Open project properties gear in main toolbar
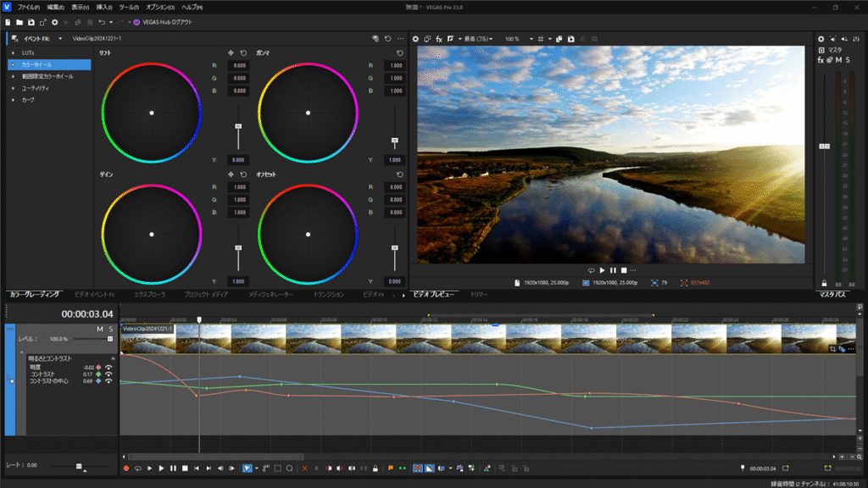This screenshot has height=488, width=868. (x=55, y=22)
